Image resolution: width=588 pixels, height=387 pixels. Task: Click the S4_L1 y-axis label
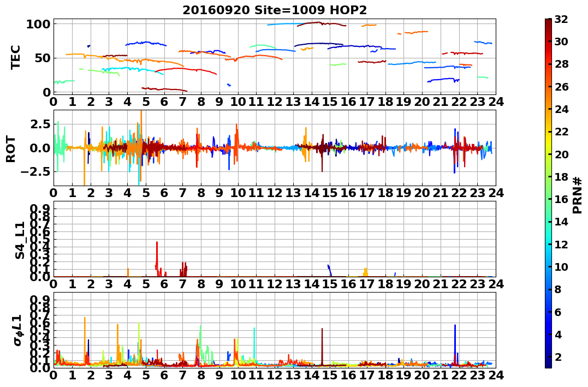[20, 240]
